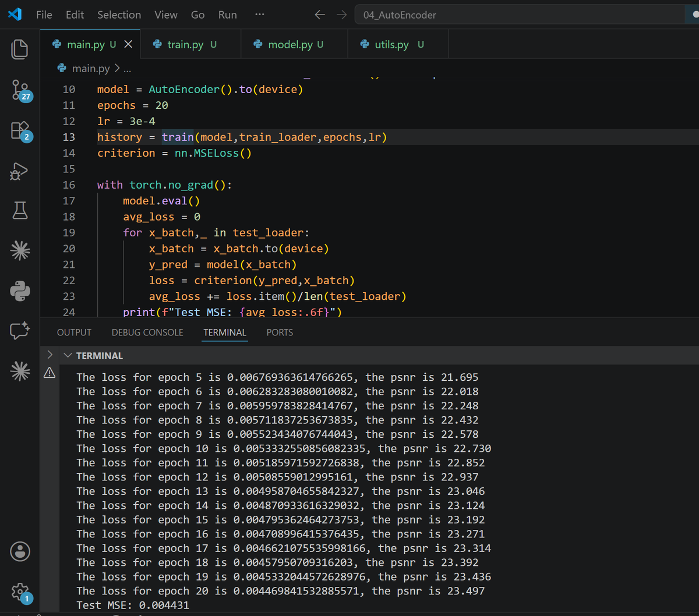Image resolution: width=699 pixels, height=616 pixels.
Task: Open the Run menu
Action: 227,15
